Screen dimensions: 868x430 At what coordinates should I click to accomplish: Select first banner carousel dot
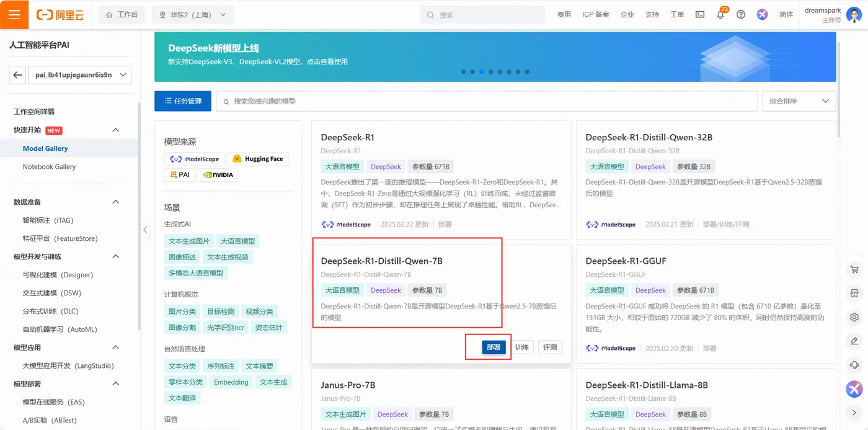[x=463, y=72]
